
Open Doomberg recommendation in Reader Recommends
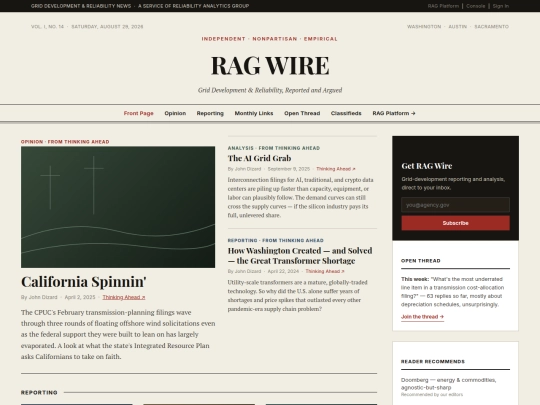tap(448, 384)
